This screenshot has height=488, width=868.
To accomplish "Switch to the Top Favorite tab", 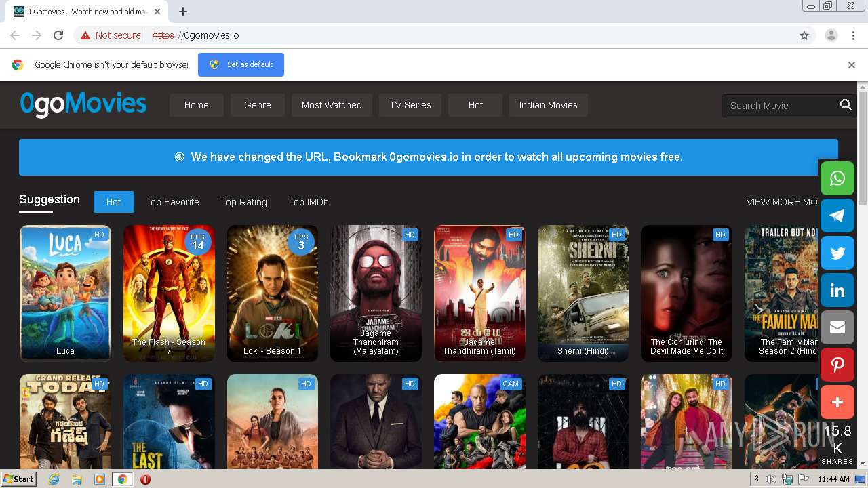I will point(173,202).
